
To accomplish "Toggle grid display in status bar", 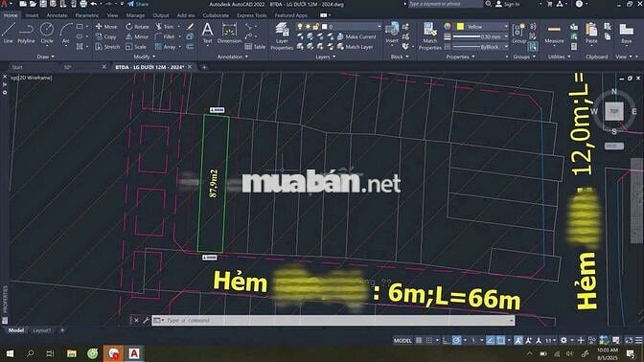I will 419,340.
